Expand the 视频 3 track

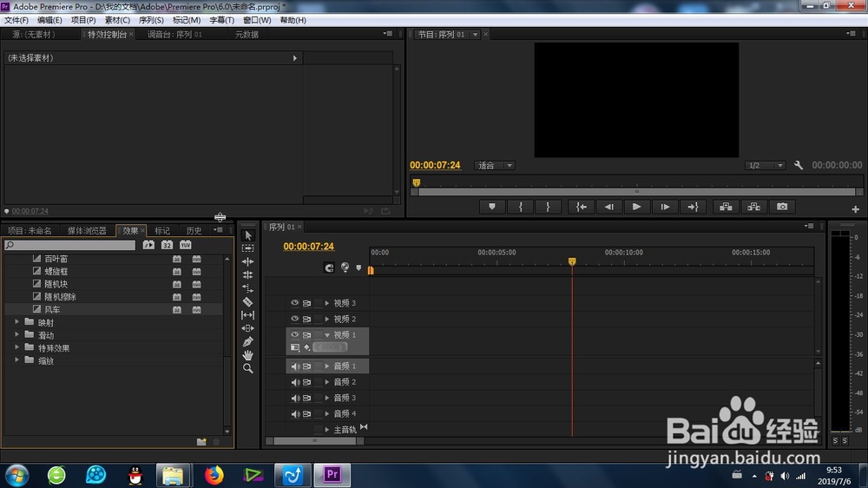coord(327,303)
